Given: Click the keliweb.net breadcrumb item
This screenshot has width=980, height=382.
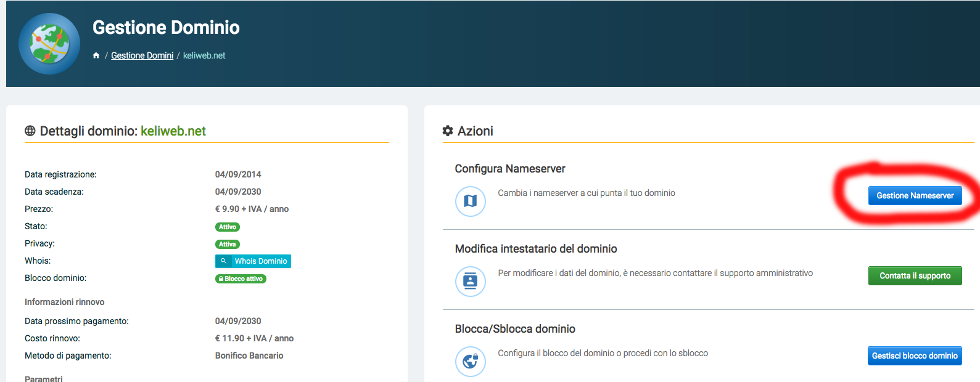Looking at the screenshot, I should click(204, 55).
